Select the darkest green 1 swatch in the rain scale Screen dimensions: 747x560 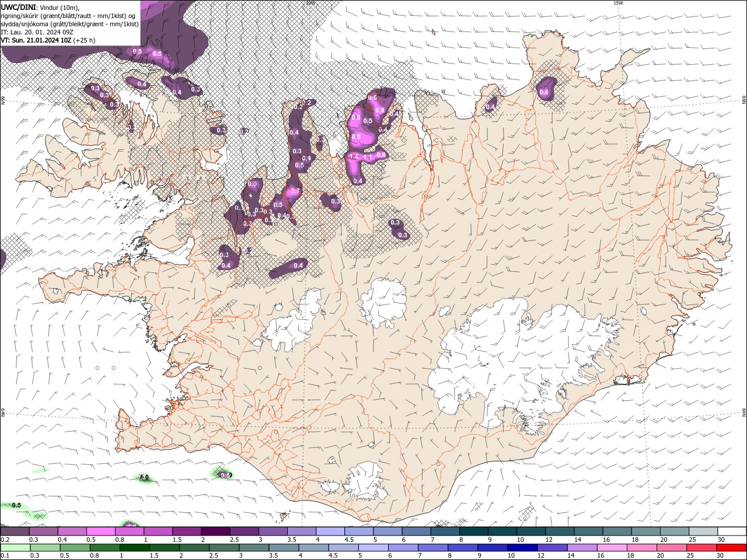coord(134,548)
